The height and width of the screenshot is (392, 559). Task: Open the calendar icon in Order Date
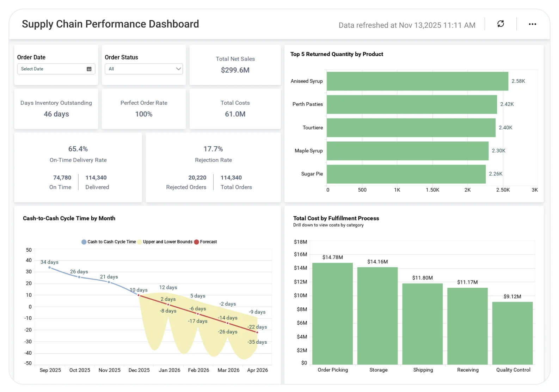pos(89,69)
